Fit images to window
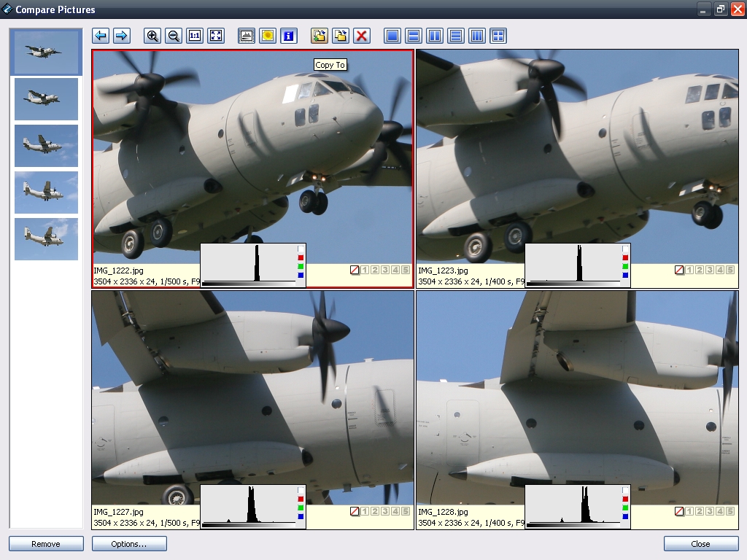 click(216, 36)
